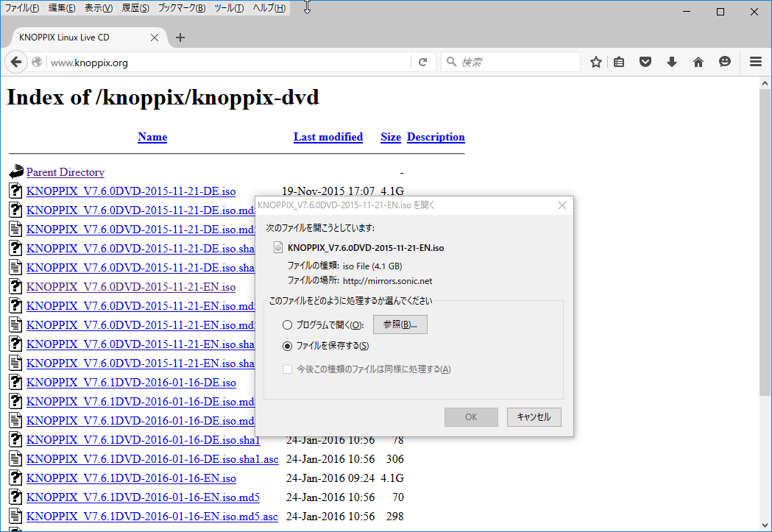
Task: Click the file icon beside V7.6.1DVD-2016-01-16-DE.iso
Action: point(15,382)
